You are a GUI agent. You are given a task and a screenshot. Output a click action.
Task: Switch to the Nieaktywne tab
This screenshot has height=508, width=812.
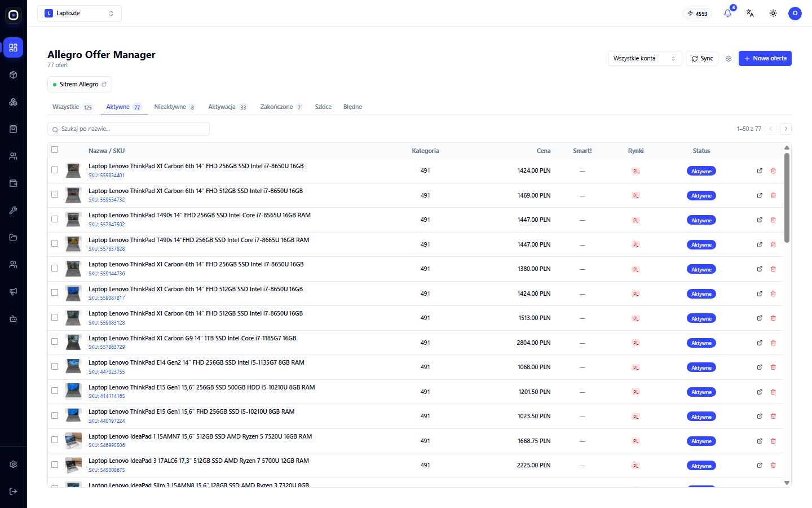[175, 107]
